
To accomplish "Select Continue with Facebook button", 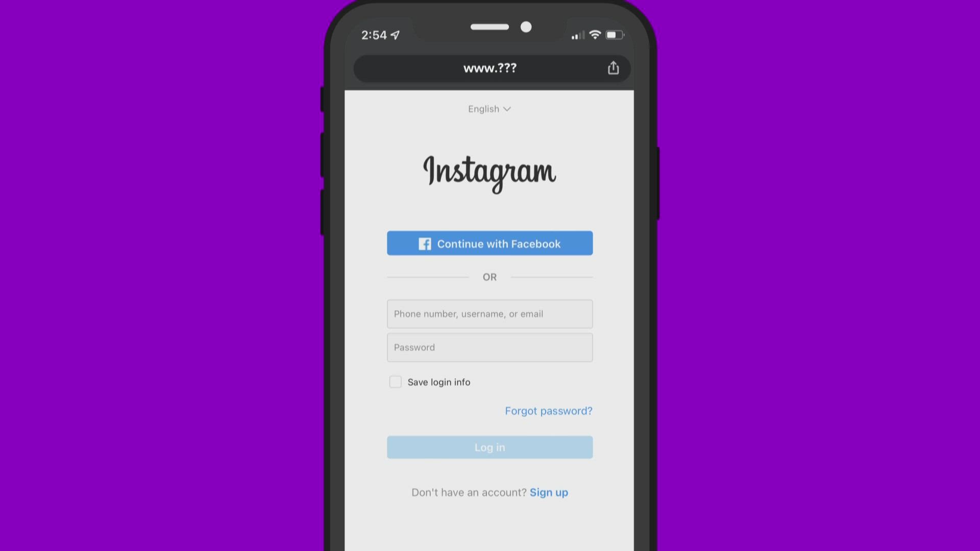I will [489, 243].
